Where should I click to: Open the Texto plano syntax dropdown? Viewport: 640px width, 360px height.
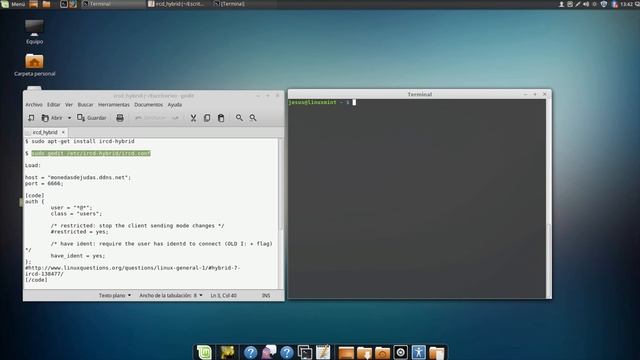[115, 295]
